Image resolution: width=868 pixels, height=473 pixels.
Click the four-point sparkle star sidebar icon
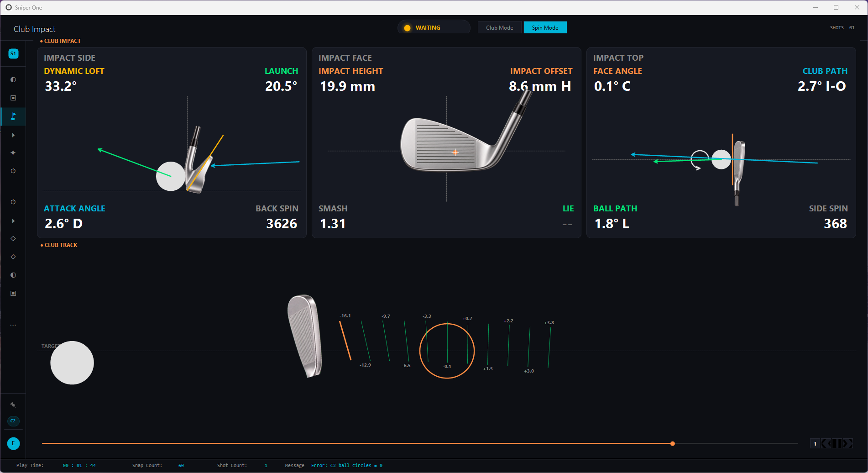pyautogui.click(x=13, y=152)
